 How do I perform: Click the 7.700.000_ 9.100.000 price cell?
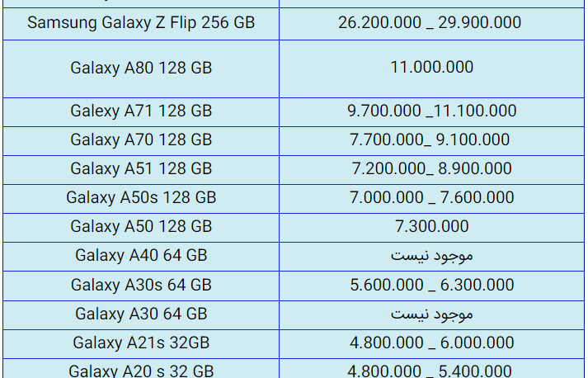(431, 141)
